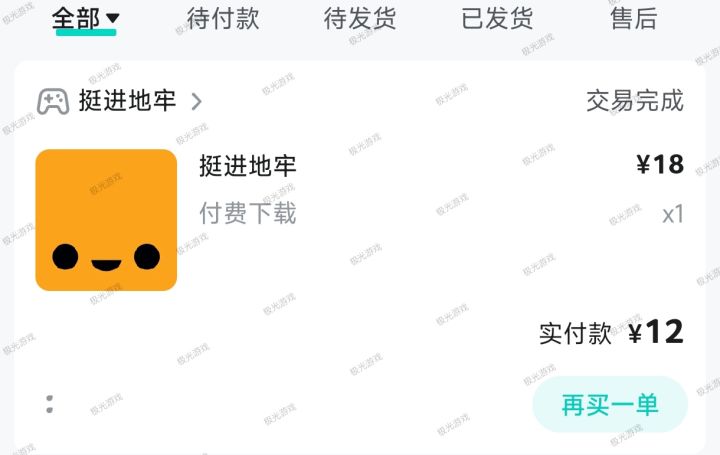Click the 再买一单 button
Viewport: 720px width, 455px height.
click(610, 404)
